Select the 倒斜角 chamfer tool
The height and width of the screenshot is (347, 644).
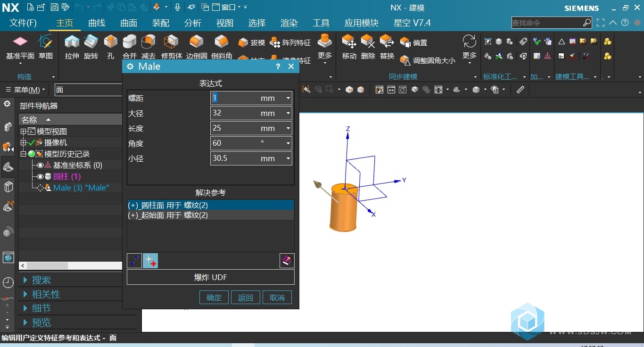222,47
